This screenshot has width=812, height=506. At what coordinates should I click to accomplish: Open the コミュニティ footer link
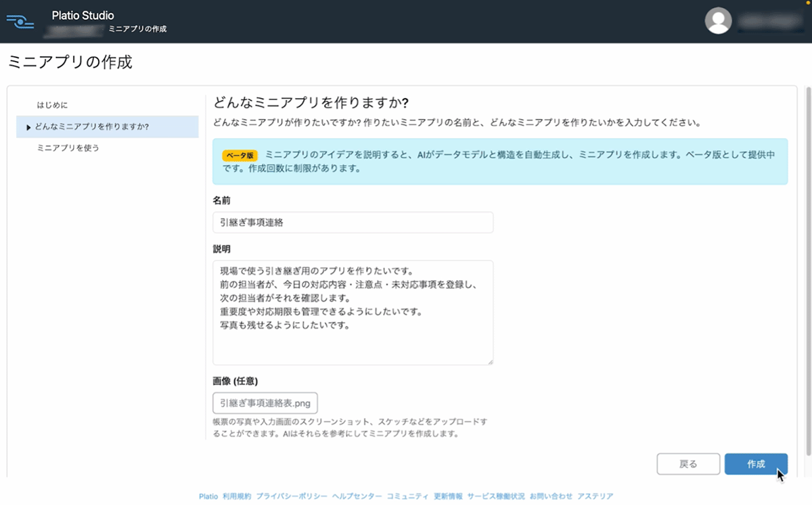(x=407, y=496)
